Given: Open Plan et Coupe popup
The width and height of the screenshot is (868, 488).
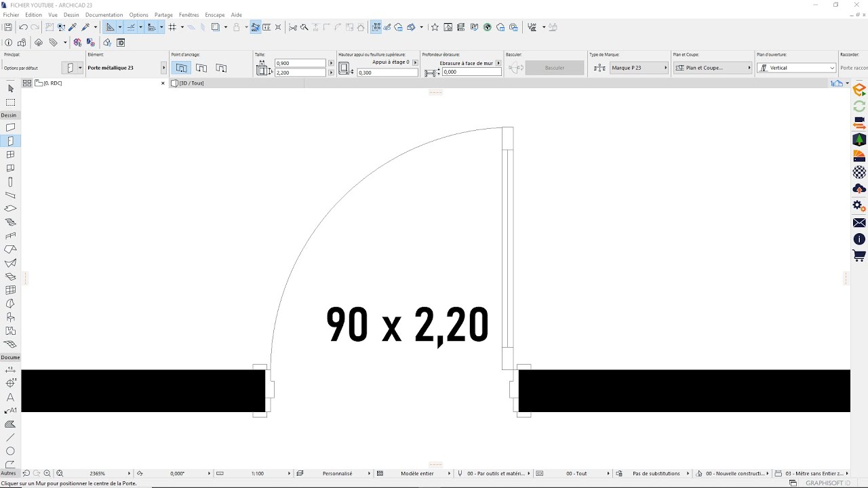Looking at the screenshot, I should click(713, 68).
